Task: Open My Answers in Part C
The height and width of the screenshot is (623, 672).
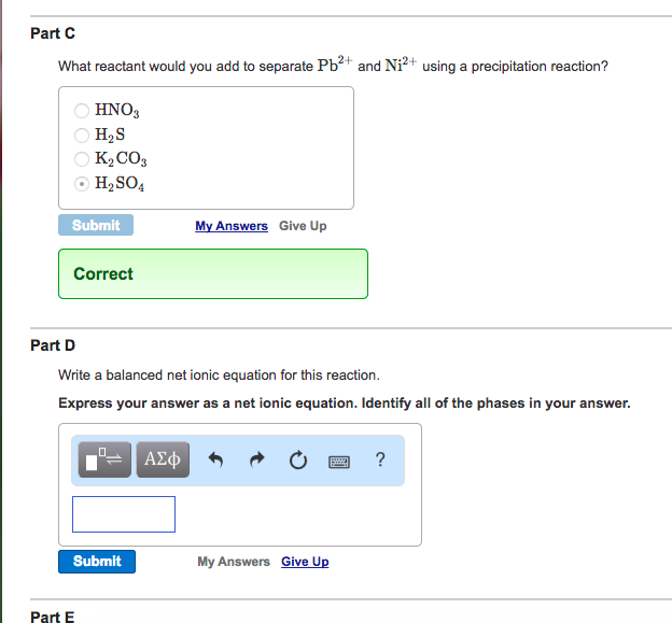Action: click(231, 226)
